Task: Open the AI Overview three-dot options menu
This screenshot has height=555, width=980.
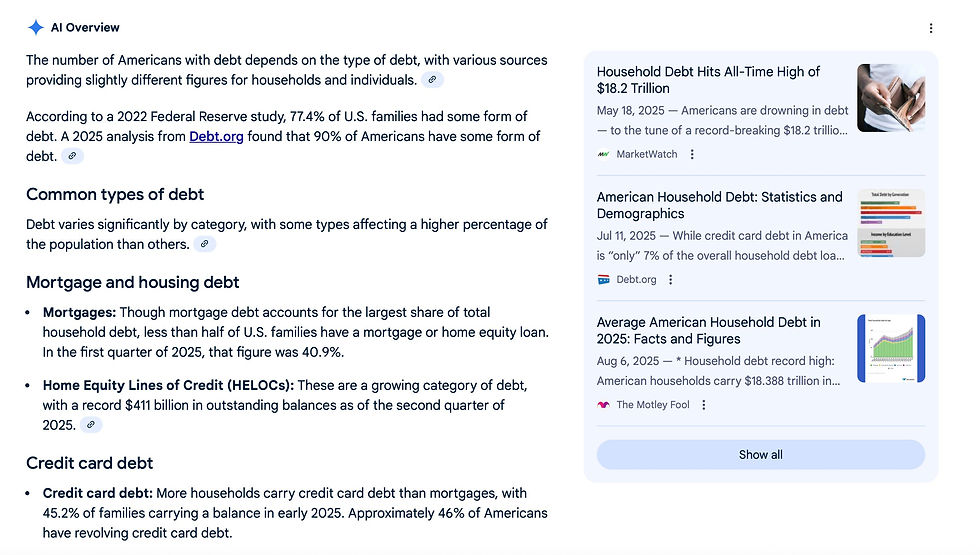Action: [x=931, y=29]
